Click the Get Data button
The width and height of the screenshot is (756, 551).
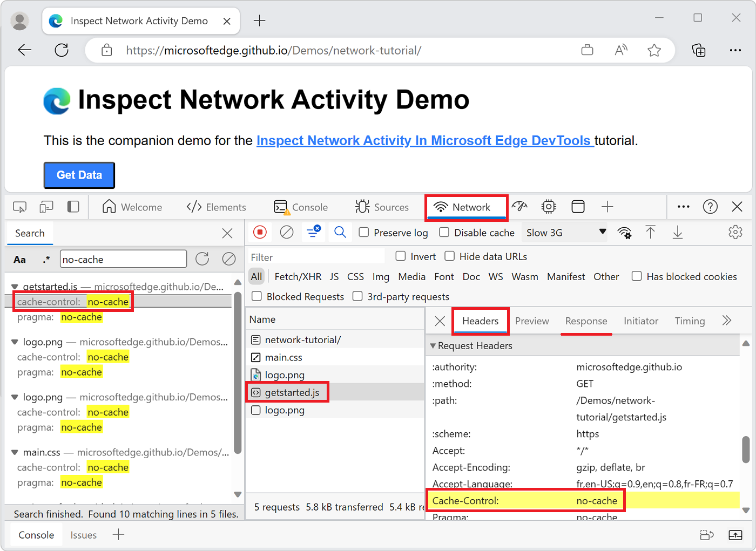pyautogui.click(x=79, y=175)
